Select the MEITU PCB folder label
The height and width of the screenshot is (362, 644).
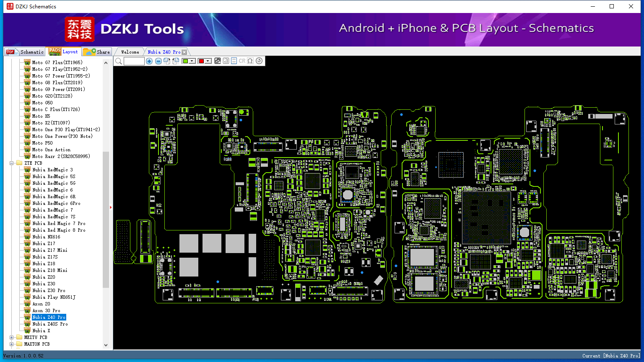tap(36, 337)
